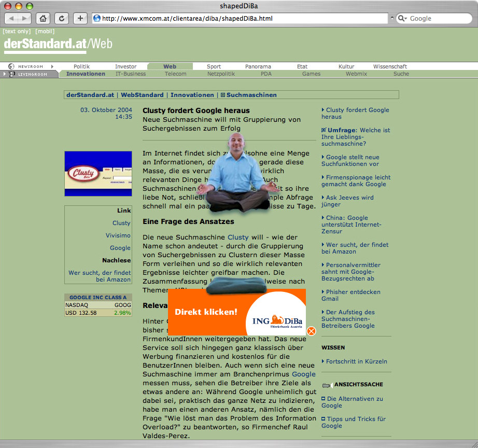The height and width of the screenshot is (448, 478).
Task: Open 'Fortschritt in Kürzeln' link
Action: pos(354,361)
